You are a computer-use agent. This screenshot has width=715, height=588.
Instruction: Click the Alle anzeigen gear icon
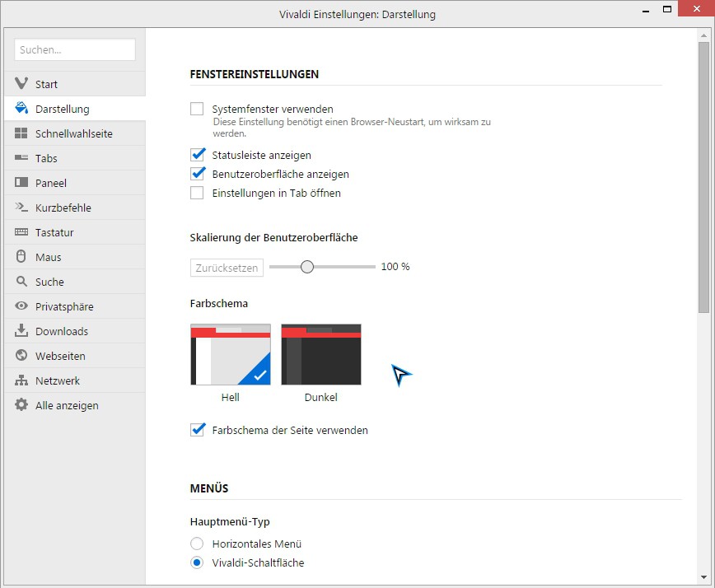[21, 405]
